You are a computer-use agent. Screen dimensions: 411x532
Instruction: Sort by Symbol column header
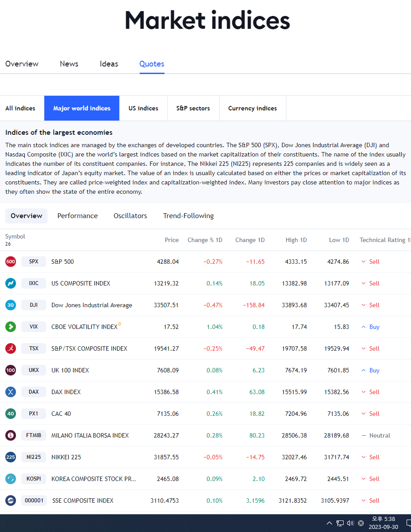tap(15, 236)
